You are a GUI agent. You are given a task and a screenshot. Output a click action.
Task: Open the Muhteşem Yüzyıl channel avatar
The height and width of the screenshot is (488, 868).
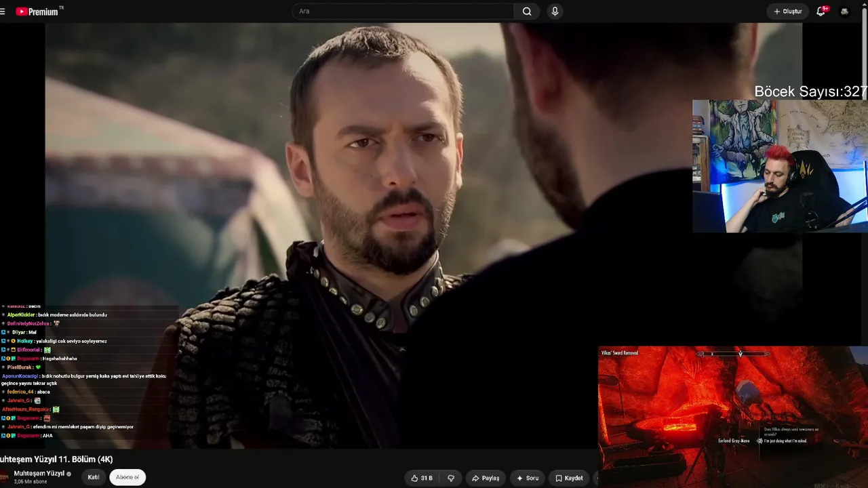point(5,477)
